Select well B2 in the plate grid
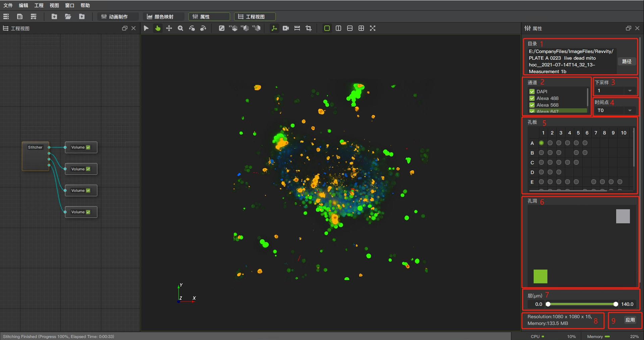 coord(550,153)
